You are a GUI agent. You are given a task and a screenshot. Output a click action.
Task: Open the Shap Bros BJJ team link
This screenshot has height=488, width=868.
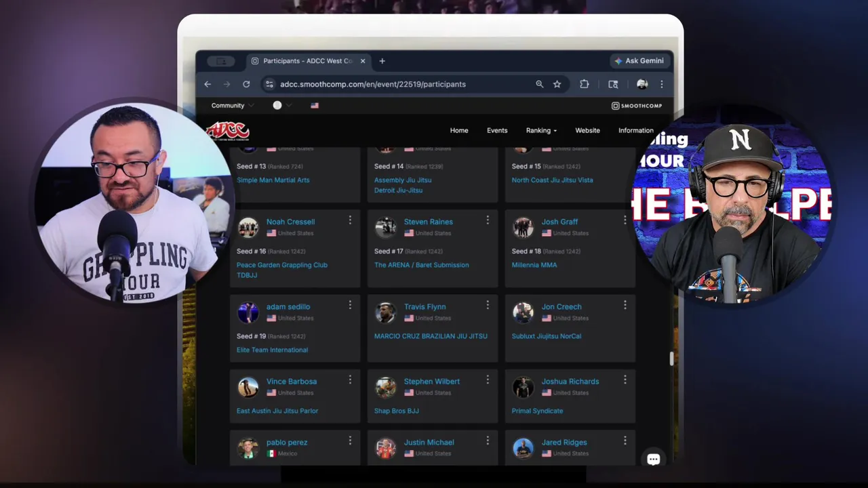pyautogui.click(x=396, y=411)
